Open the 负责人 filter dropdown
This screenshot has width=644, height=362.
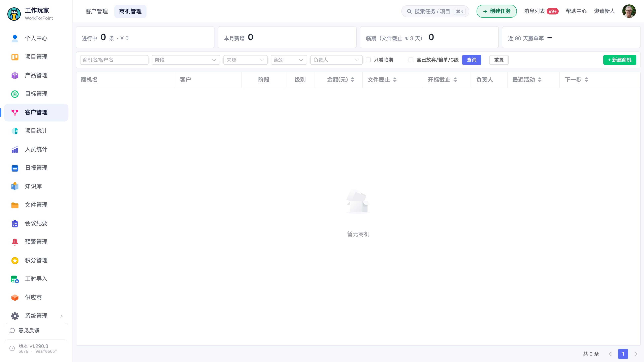coord(336,60)
